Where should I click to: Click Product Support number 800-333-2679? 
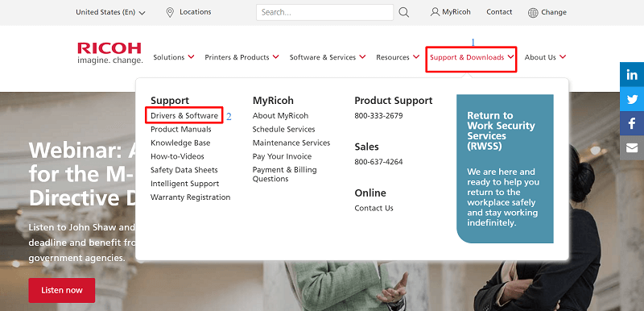(378, 115)
